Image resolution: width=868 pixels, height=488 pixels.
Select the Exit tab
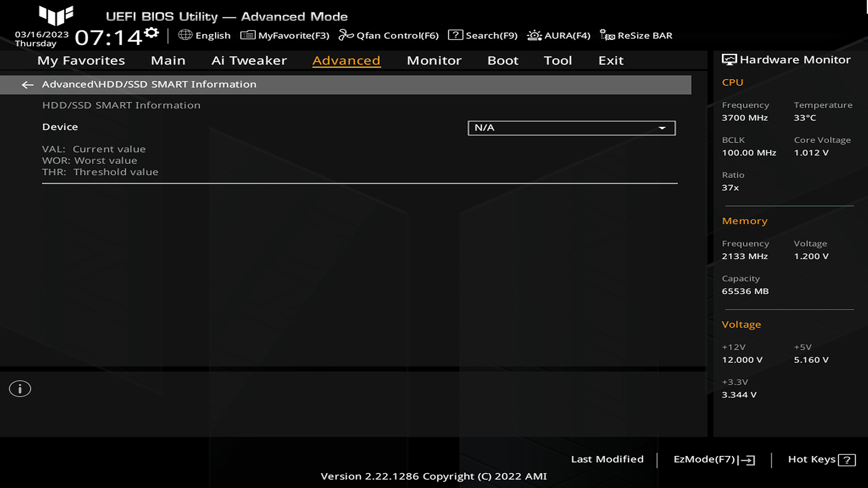[611, 61]
